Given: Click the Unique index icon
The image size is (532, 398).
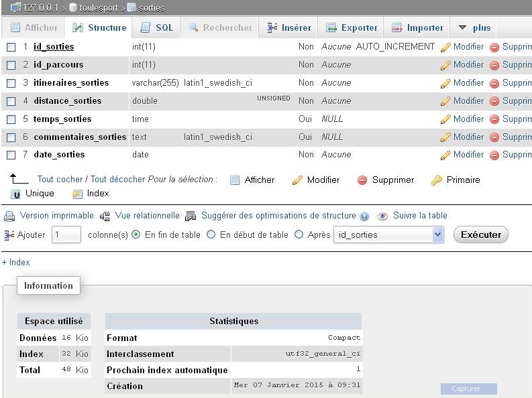Looking at the screenshot, I should [16, 194].
